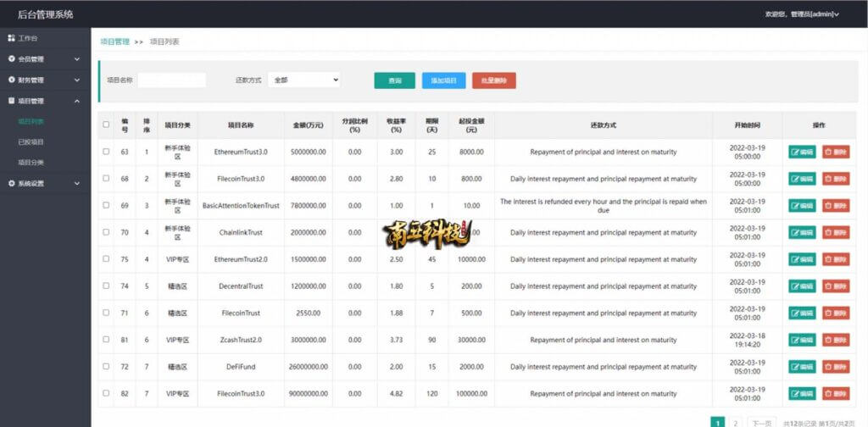Open the 还款方式 dropdown showing 全部
The image size is (868, 427).
304,80
